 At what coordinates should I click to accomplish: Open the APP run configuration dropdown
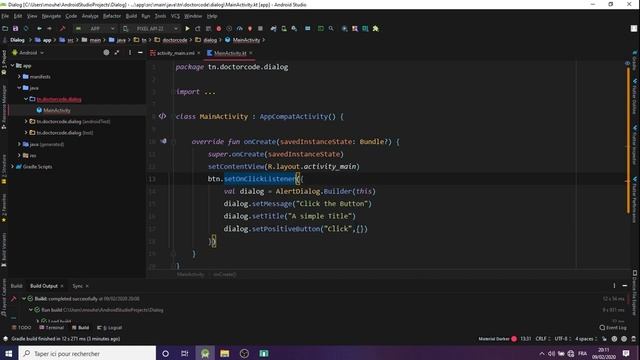96,29
